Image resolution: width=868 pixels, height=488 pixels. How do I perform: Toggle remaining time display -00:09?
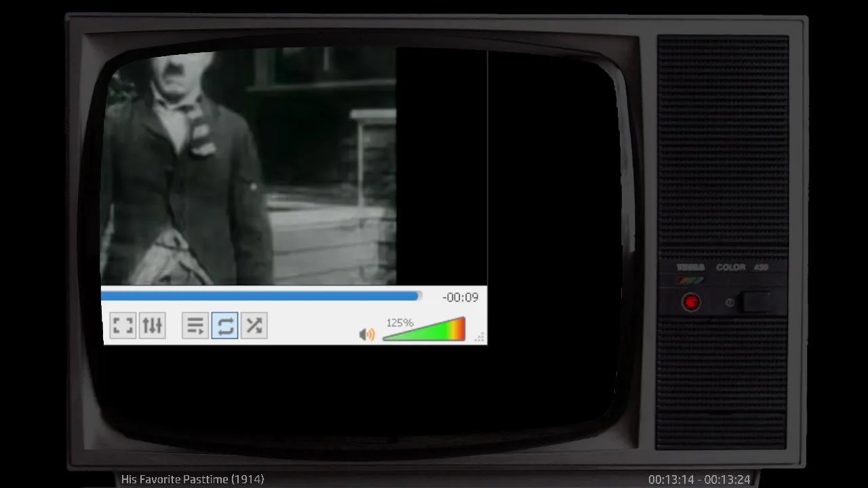(460, 297)
